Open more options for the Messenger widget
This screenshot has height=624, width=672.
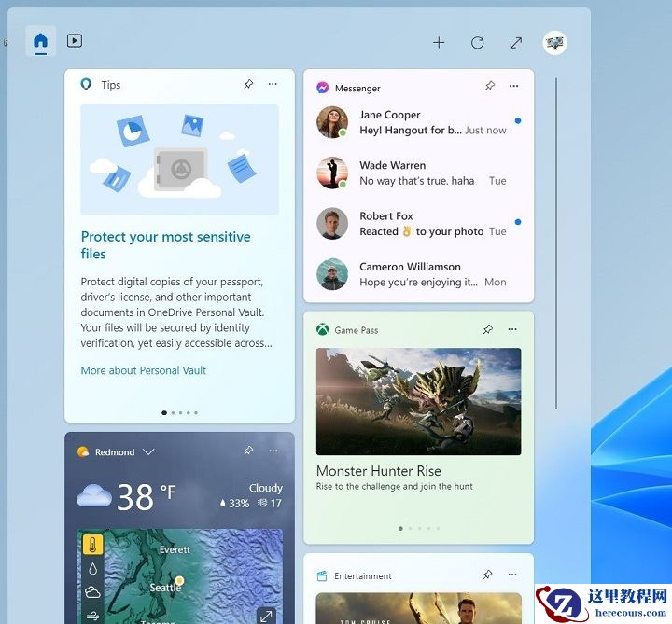click(514, 86)
